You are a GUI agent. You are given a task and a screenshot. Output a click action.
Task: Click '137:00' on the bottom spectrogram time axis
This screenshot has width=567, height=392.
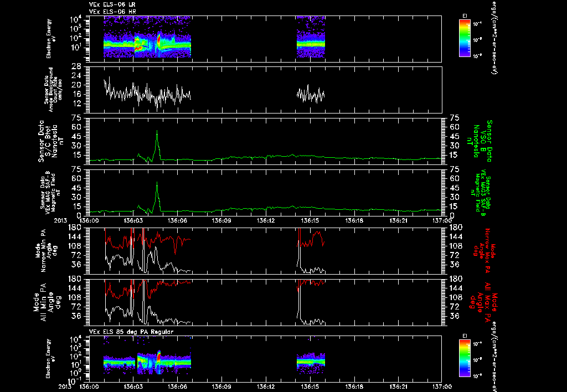(x=441, y=386)
